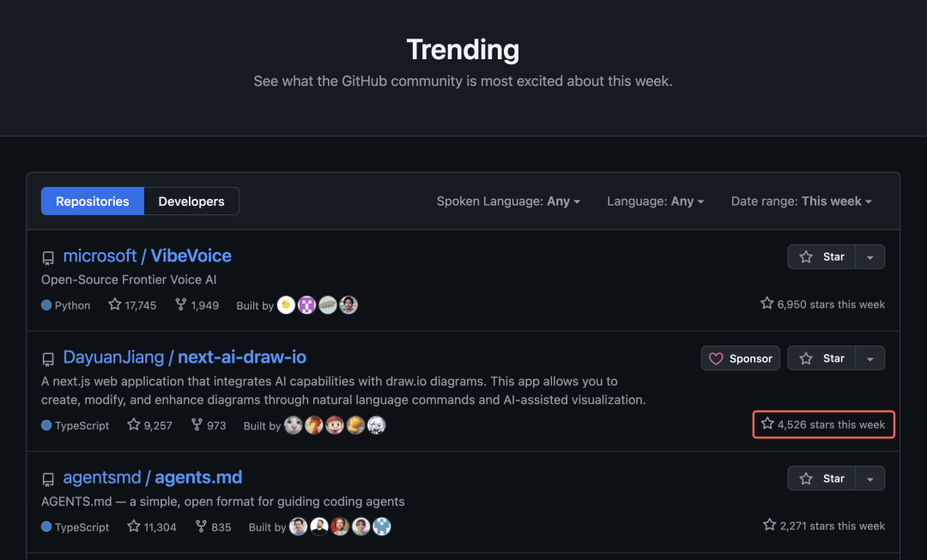Click the fork icon showing 1,949 forks
This screenshot has height=560, width=927.
(x=180, y=304)
